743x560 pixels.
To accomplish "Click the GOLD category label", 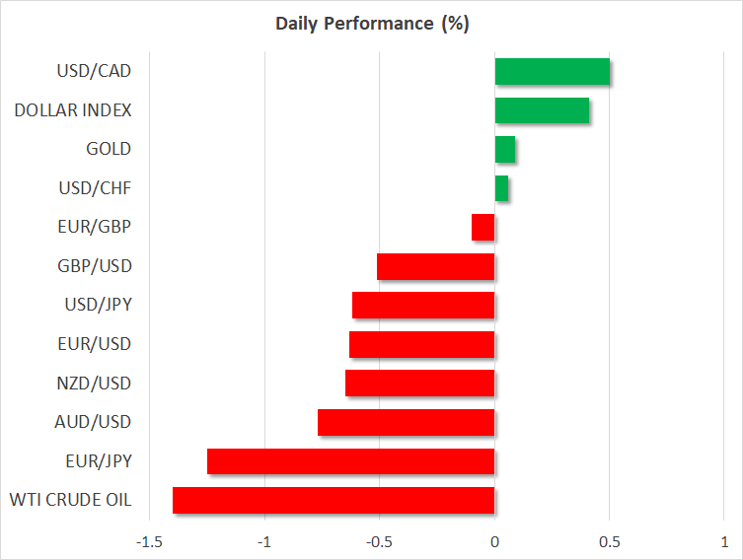I will (x=109, y=150).
